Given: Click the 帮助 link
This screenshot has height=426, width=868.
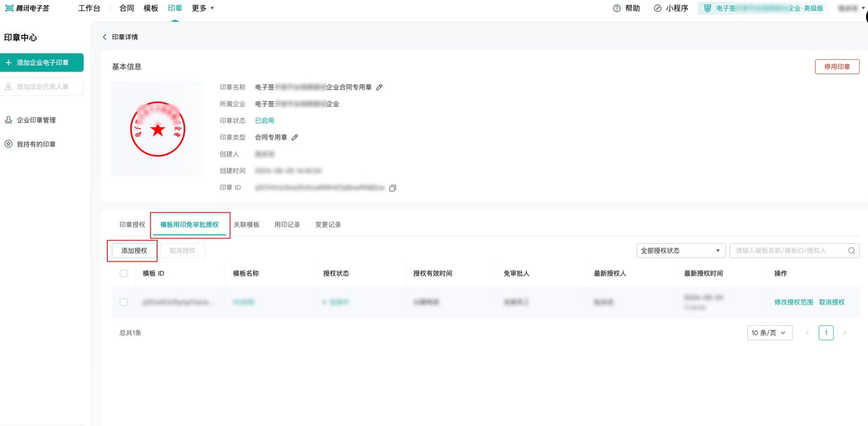Looking at the screenshot, I should [633, 8].
